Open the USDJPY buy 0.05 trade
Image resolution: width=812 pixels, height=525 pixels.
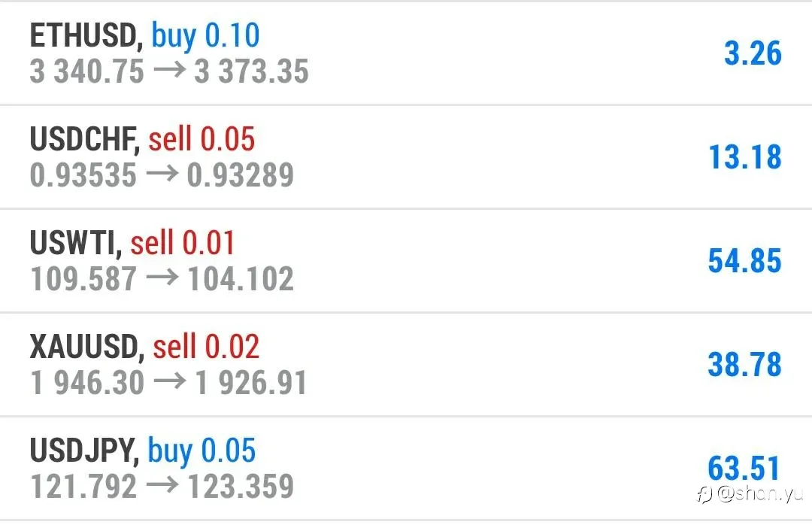pos(406,469)
